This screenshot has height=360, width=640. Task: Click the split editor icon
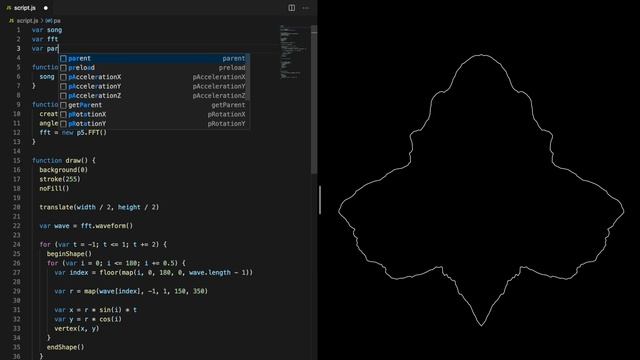coord(291,8)
